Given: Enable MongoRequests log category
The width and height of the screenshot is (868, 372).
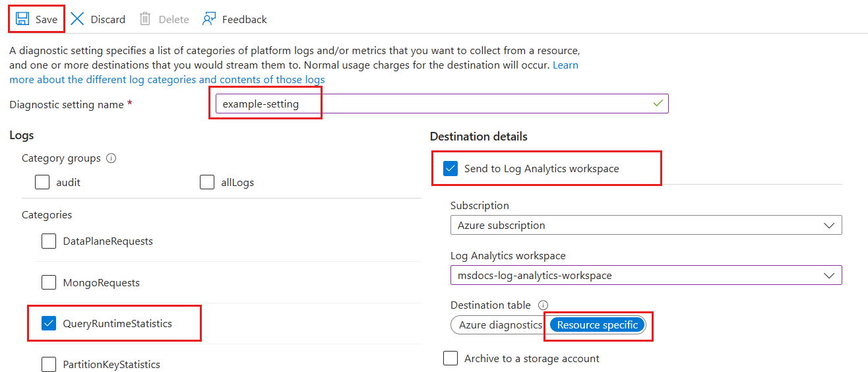Looking at the screenshot, I should tap(49, 283).
